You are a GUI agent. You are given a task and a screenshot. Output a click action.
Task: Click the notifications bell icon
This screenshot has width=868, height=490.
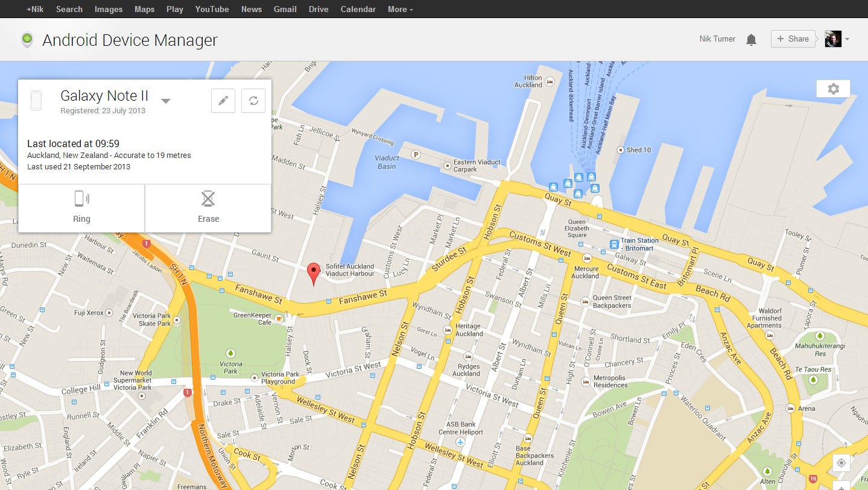coord(751,39)
